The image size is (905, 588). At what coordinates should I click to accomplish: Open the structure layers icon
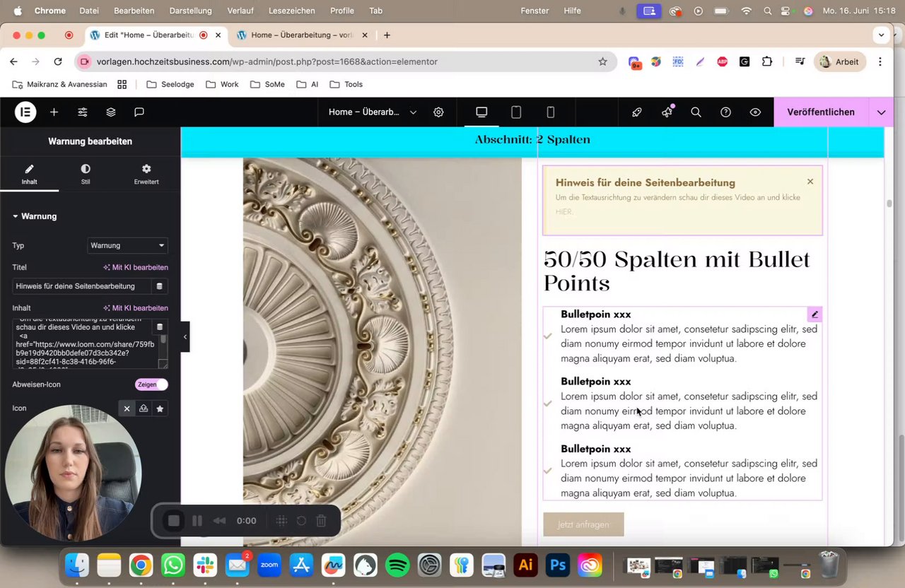[x=111, y=112]
